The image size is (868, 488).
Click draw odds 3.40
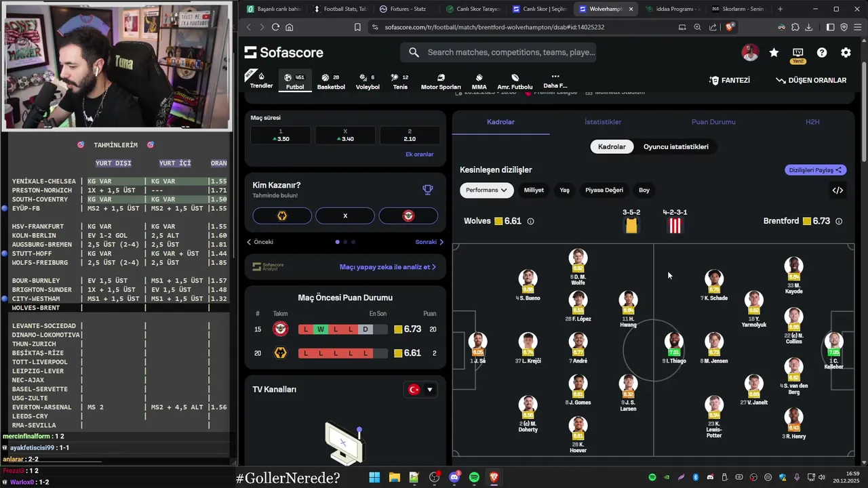click(x=345, y=135)
